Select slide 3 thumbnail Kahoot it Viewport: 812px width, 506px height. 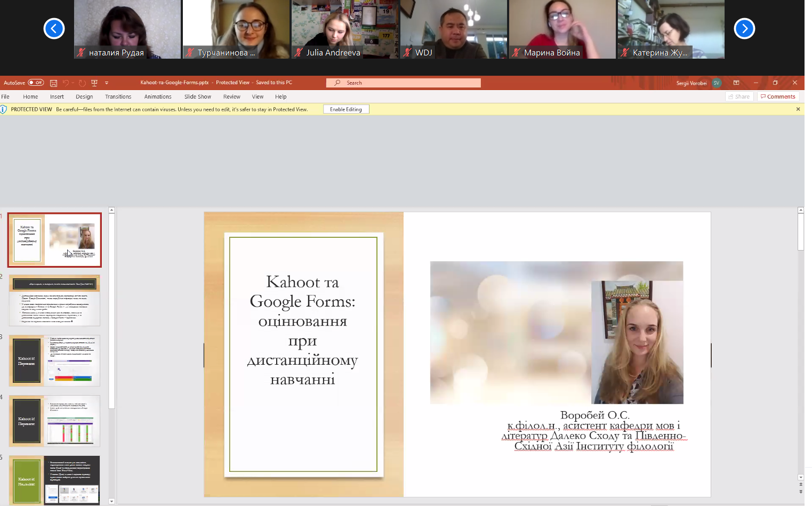pyautogui.click(x=54, y=361)
